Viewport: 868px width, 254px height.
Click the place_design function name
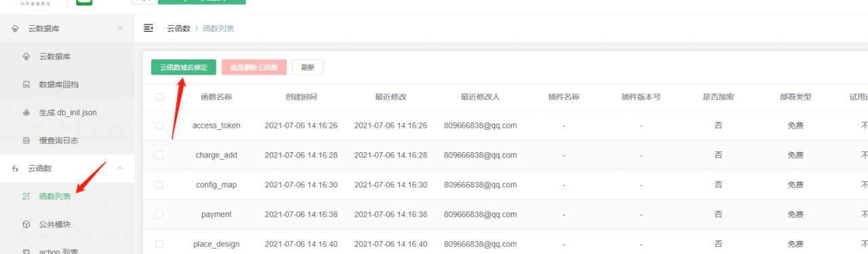pos(216,244)
